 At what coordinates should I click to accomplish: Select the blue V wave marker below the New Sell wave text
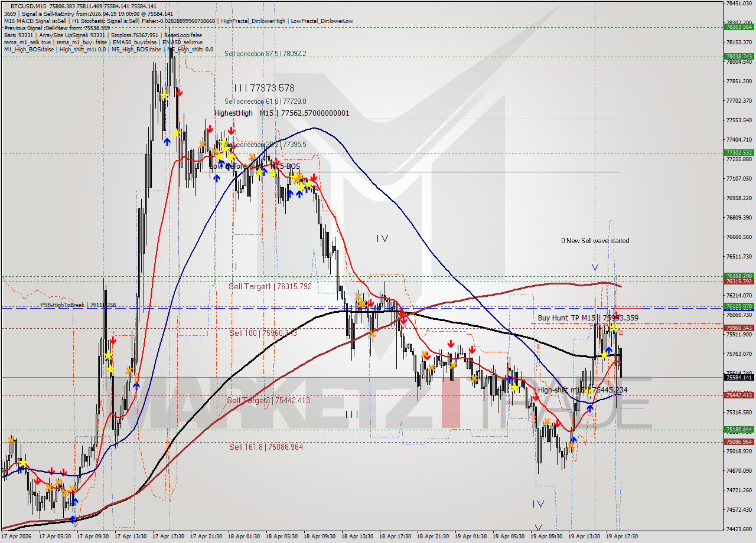click(594, 267)
